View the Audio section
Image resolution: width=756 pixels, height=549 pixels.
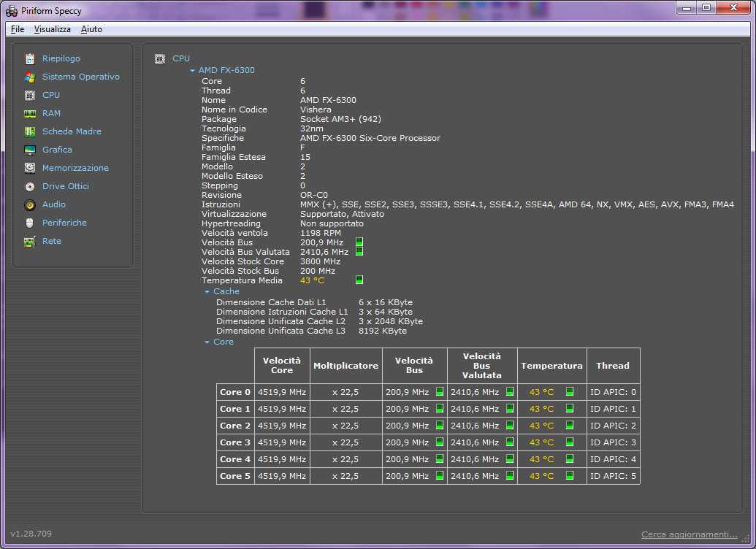coord(53,205)
